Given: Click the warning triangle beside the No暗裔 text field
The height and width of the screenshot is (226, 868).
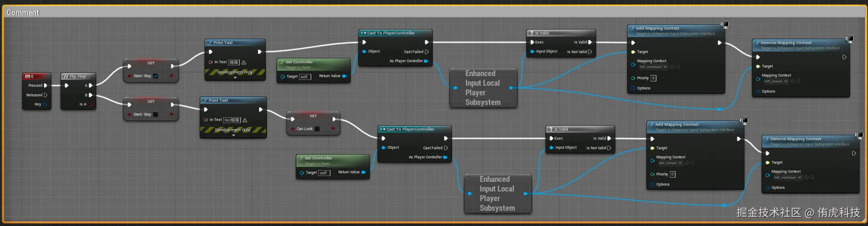Looking at the screenshot, I should (245, 120).
